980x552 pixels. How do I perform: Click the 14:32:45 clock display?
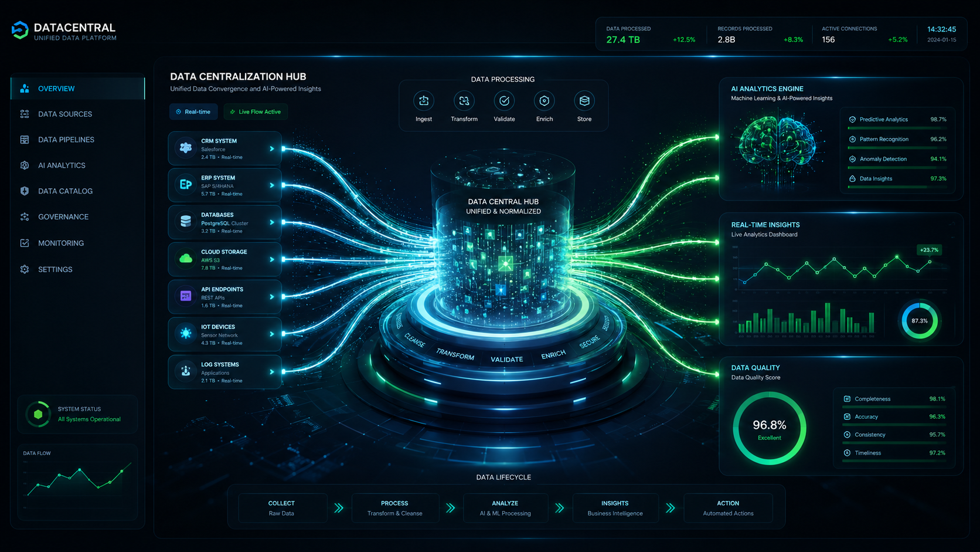pos(941,29)
